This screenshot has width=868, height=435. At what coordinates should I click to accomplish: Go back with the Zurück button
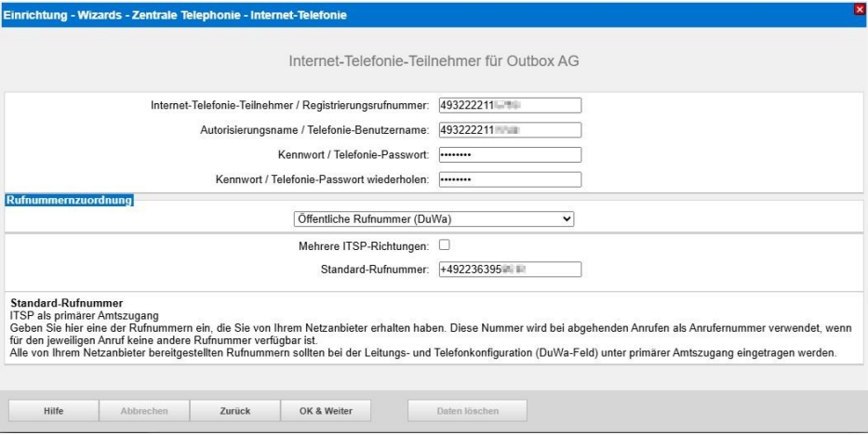click(x=234, y=411)
